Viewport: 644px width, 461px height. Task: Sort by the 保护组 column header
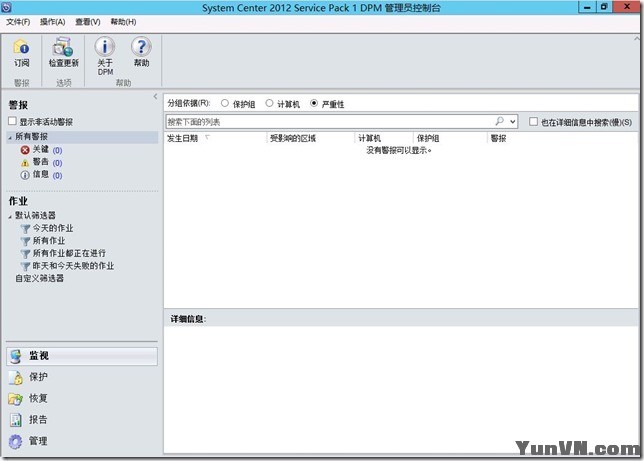click(x=450, y=138)
